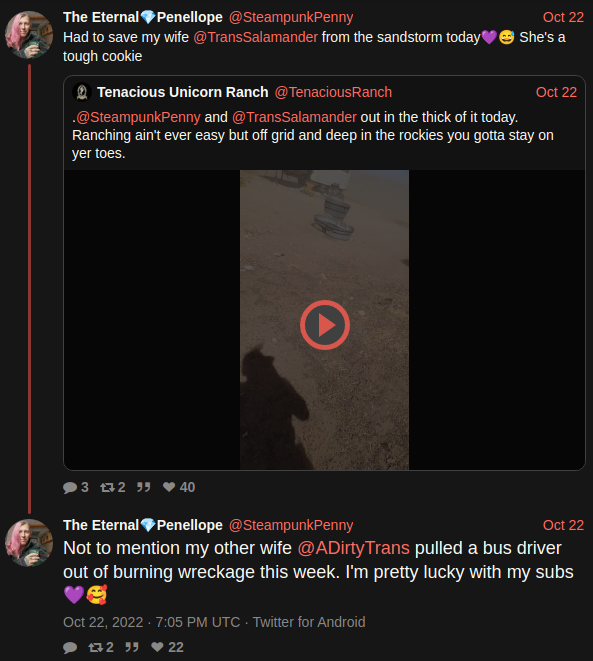Viewport: 593px width, 661px height.
Task: Open @ADirtyTrans mention link
Action: 354,548
